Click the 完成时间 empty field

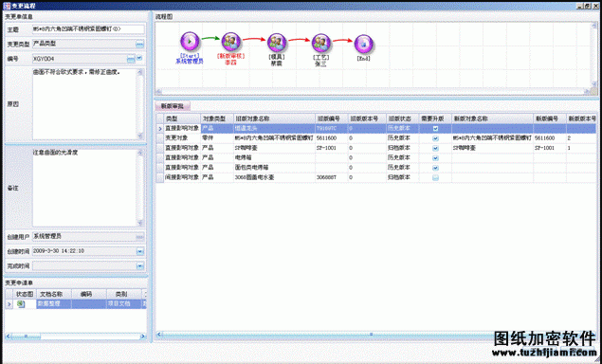83,265
